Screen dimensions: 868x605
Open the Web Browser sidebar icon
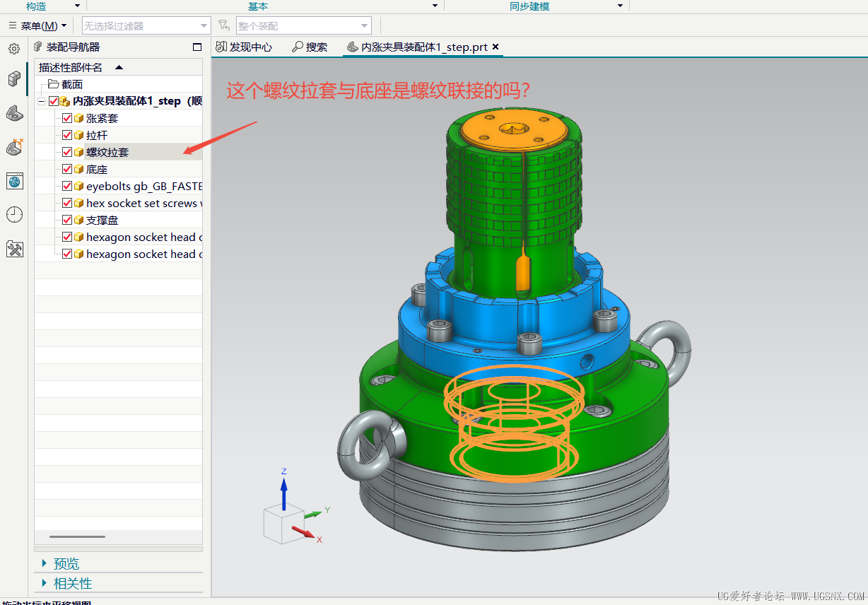click(15, 181)
